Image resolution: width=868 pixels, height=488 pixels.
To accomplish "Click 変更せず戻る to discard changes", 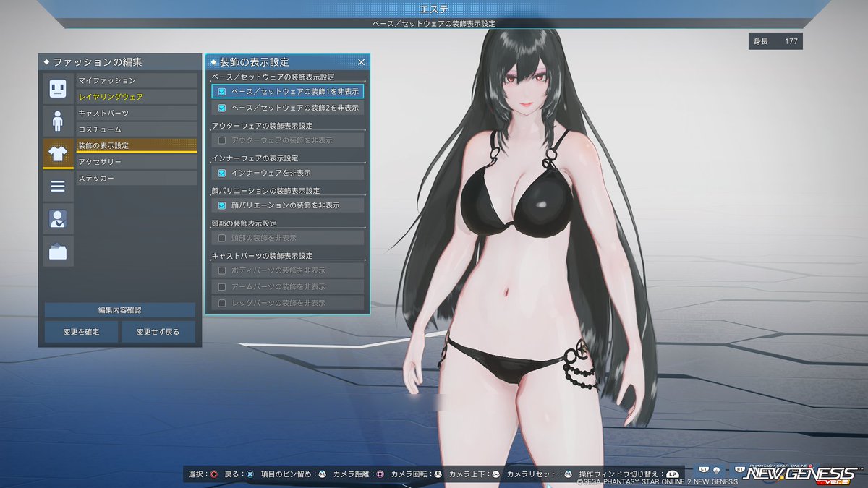I will coord(158,332).
